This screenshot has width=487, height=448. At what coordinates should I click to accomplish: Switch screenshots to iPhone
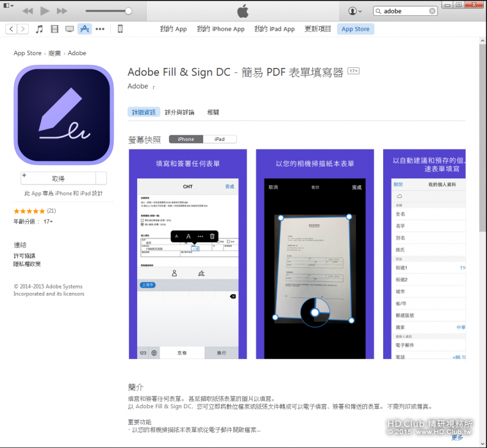click(186, 139)
